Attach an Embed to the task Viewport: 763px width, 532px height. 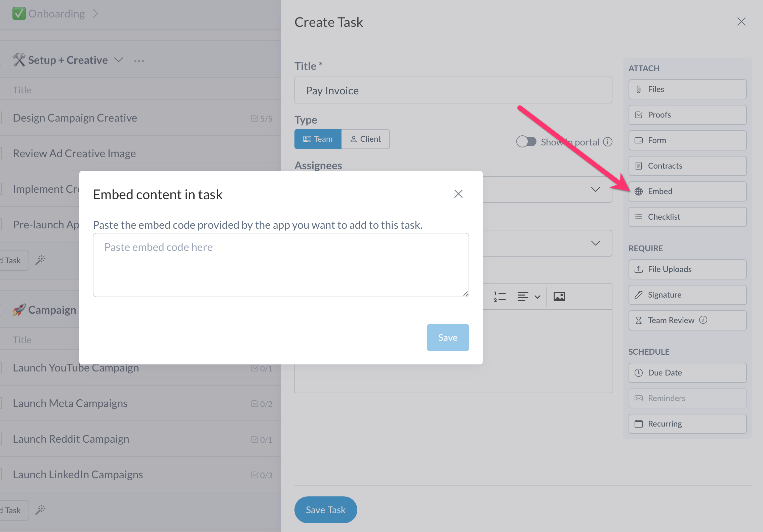click(x=687, y=191)
